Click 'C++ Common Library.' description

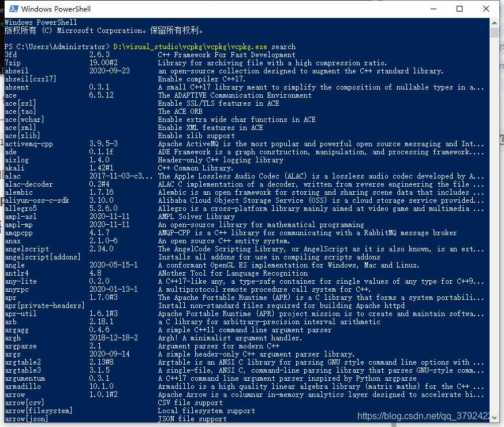[196, 168]
